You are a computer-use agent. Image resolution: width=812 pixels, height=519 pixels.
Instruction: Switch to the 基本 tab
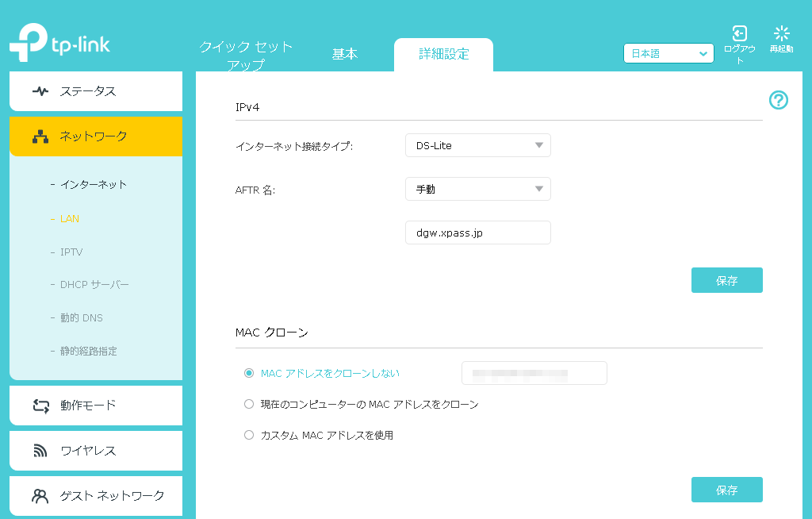click(x=345, y=54)
